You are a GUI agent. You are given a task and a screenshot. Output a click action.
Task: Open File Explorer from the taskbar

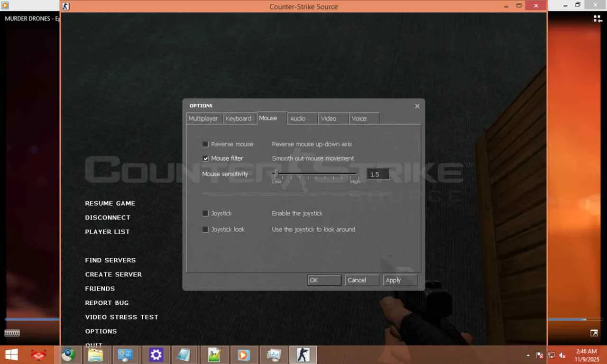[x=95, y=355]
